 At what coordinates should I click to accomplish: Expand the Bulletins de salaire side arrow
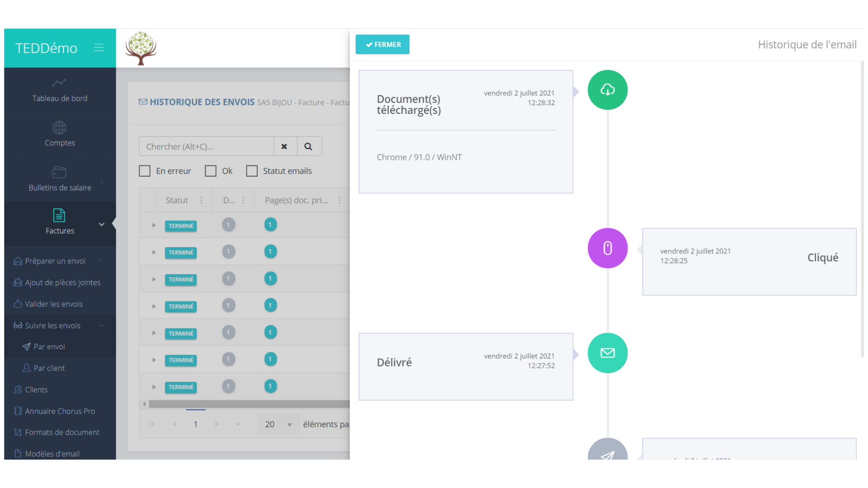[102, 181]
